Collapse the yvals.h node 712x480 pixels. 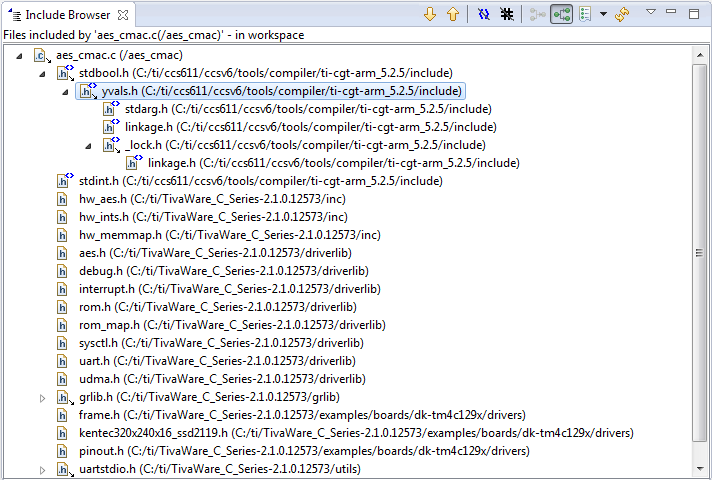(65, 92)
